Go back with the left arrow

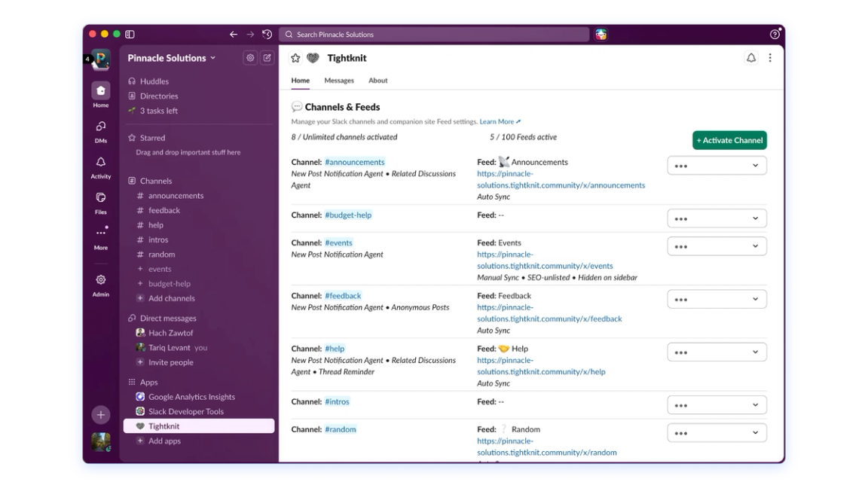click(234, 35)
